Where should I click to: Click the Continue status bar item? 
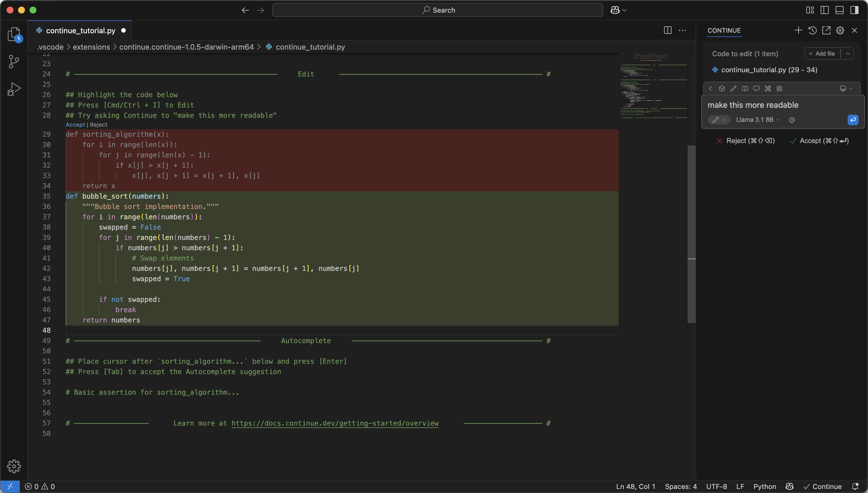(x=823, y=486)
